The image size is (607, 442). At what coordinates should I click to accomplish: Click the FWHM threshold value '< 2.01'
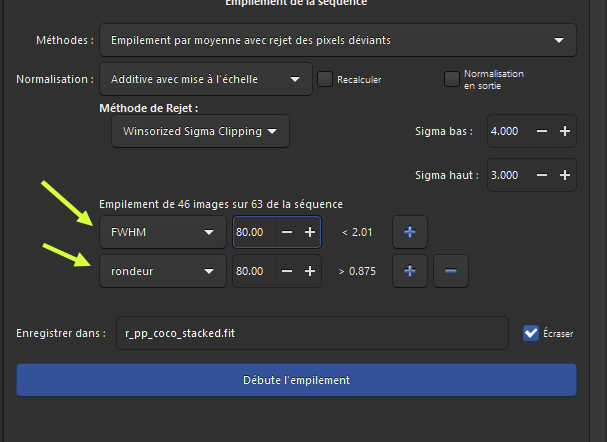pyautogui.click(x=357, y=232)
